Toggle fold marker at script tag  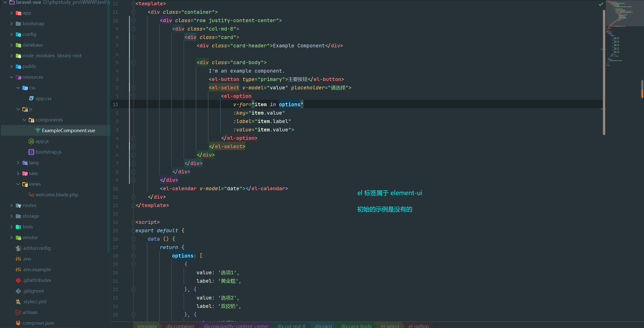(x=133, y=222)
